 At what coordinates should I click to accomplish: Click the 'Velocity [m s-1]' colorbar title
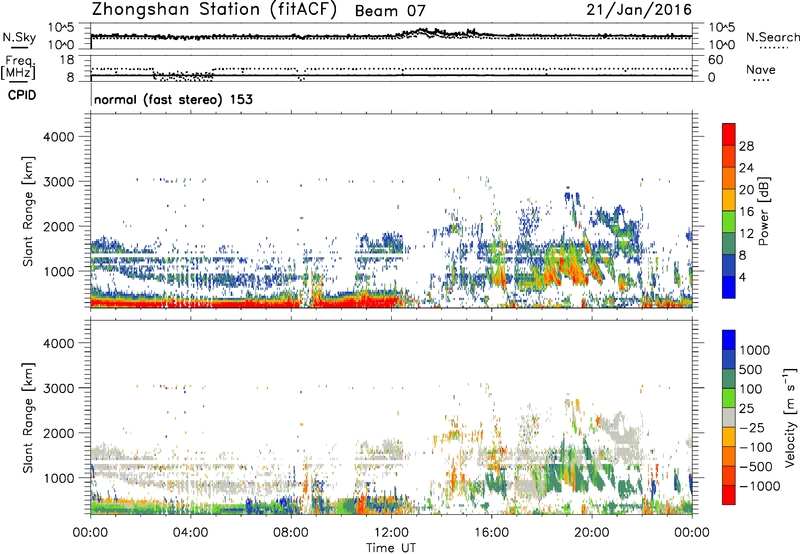(790, 417)
